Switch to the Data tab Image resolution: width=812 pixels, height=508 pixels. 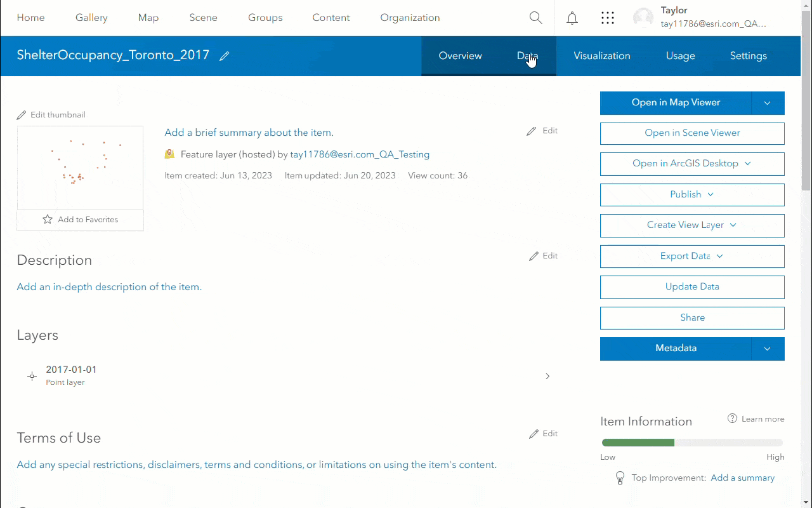pyautogui.click(x=527, y=56)
